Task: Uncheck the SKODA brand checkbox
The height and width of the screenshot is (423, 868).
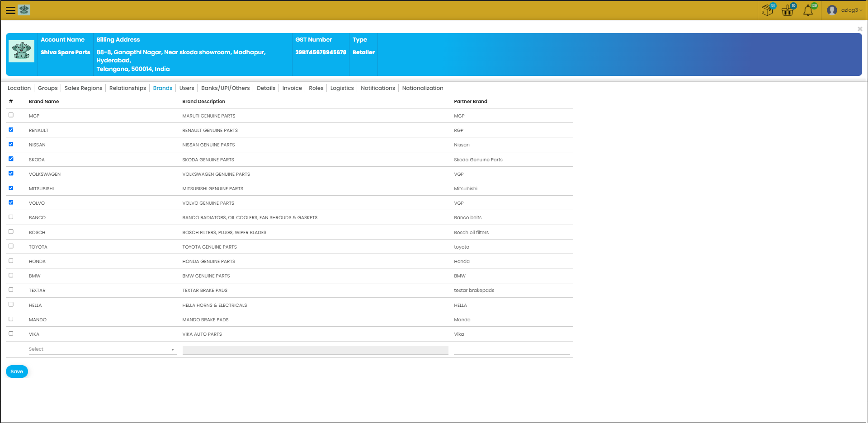Action: pyautogui.click(x=11, y=159)
